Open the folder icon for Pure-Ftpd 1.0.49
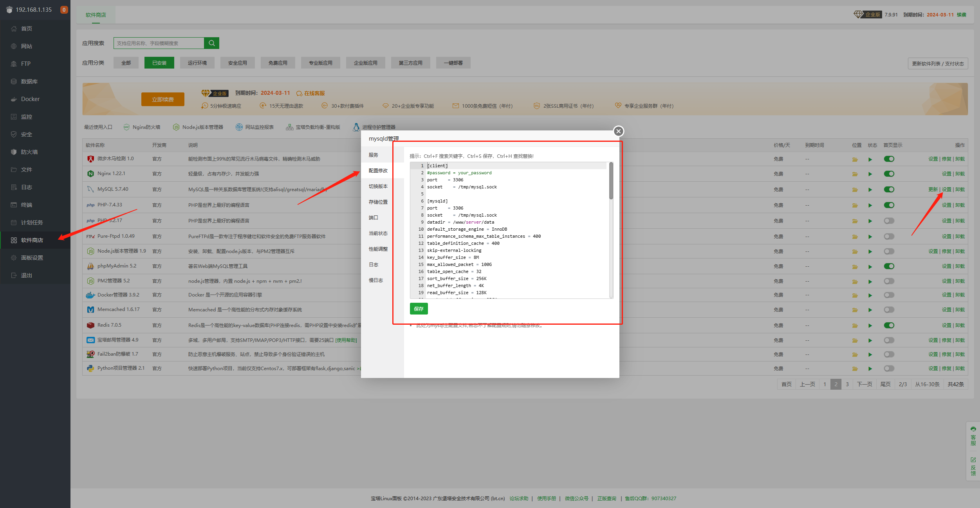 [x=855, y=237]
